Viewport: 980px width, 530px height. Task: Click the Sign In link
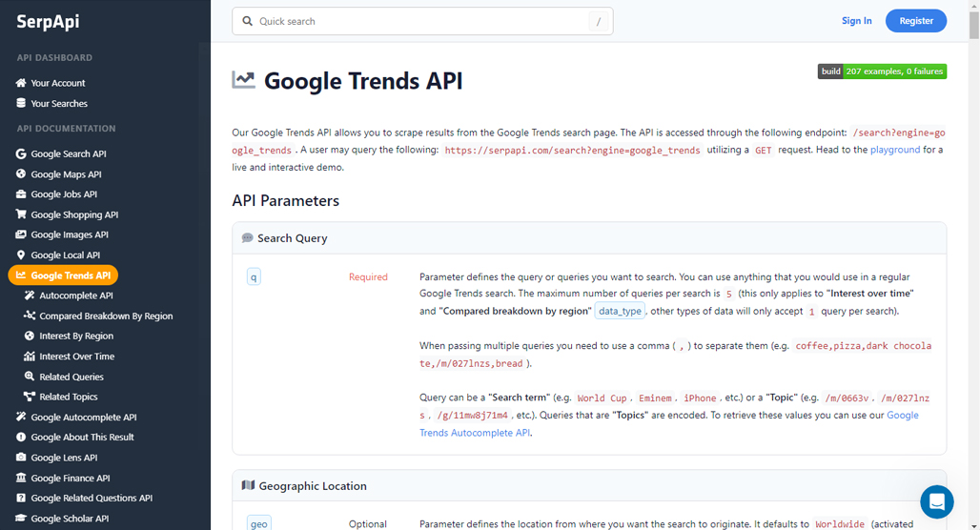[x=856, y=21]
